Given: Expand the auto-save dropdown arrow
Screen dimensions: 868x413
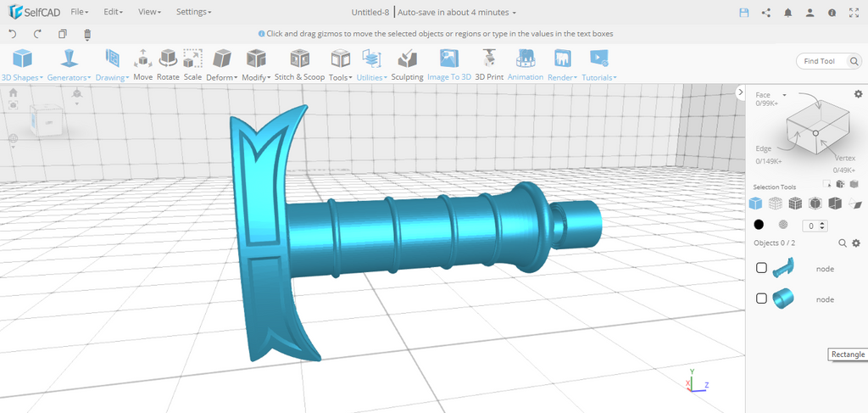Looking at the screenshot, I should pyautogui.click(x=515, y=13).
